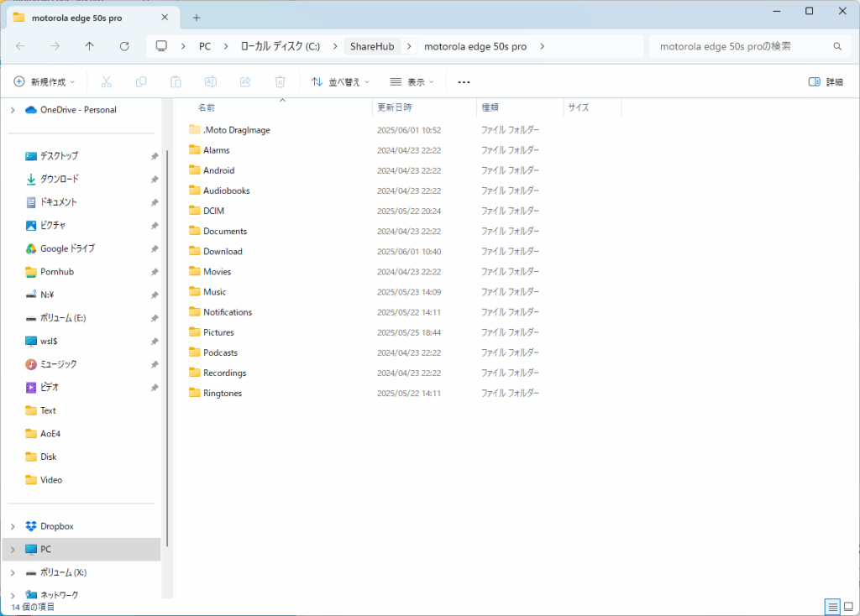Click the search magnifier icon
860x616 pixels.
pos(837,47)
